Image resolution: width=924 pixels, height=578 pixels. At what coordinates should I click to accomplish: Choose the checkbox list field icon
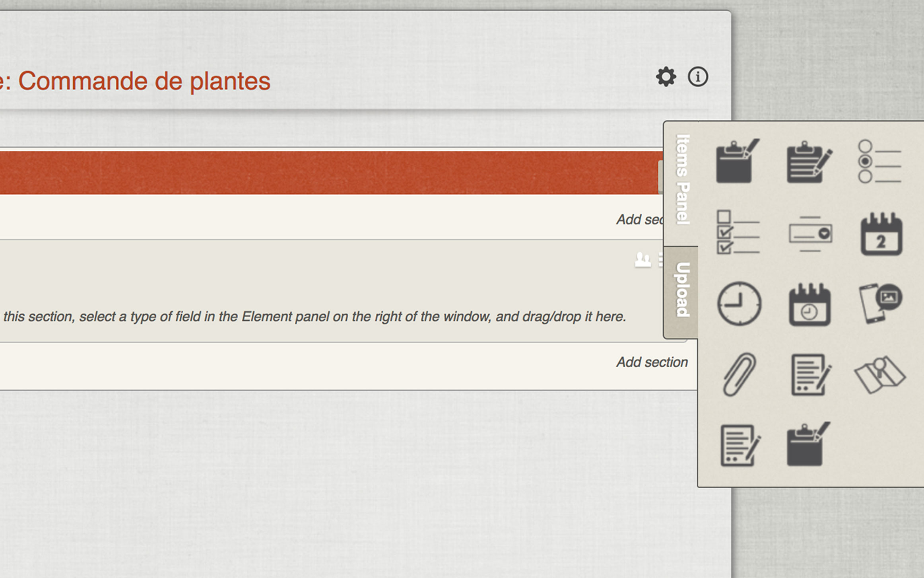(738, 233)
